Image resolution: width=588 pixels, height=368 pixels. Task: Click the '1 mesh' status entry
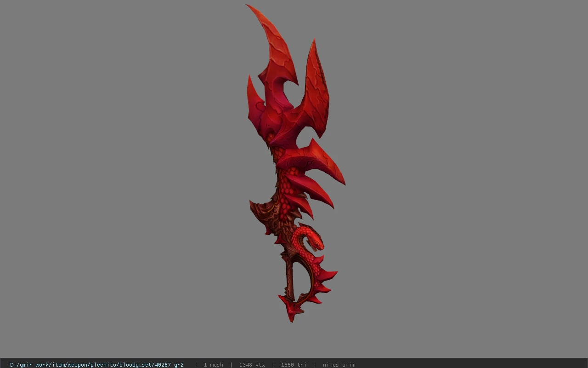[214, 365]
